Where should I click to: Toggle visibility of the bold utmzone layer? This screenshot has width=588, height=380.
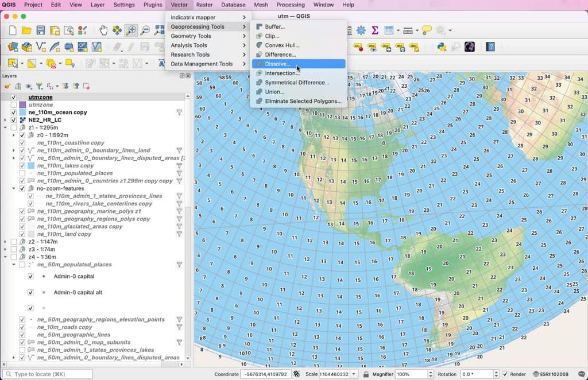[x=14, y=97]
